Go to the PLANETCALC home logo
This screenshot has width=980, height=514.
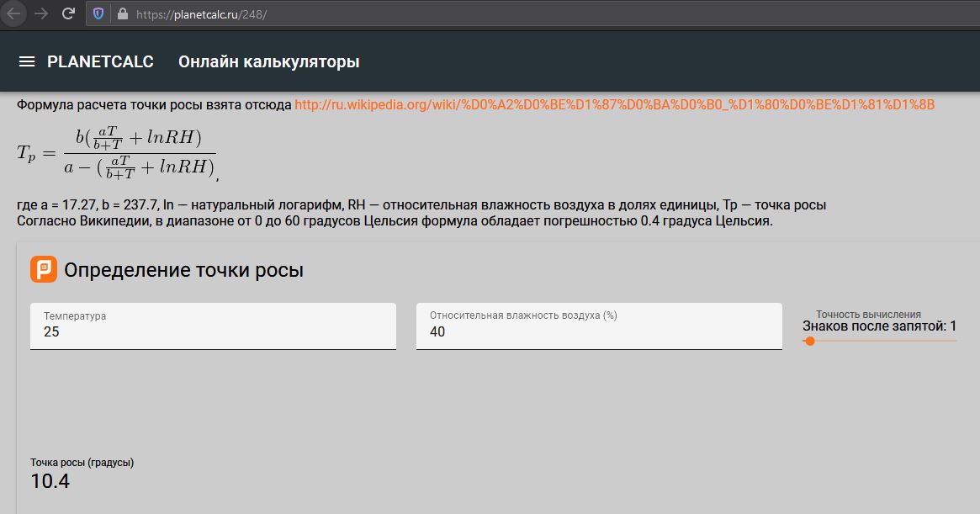[x=100, y=61]
